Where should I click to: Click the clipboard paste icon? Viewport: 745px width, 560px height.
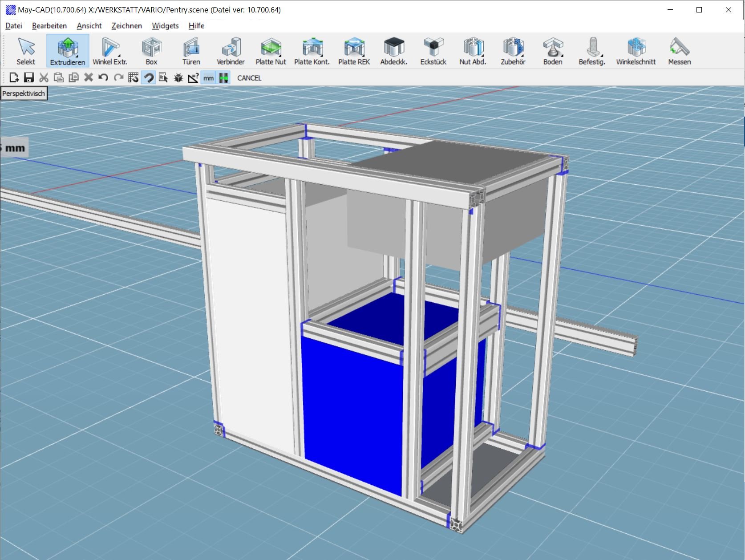(58, 78)
